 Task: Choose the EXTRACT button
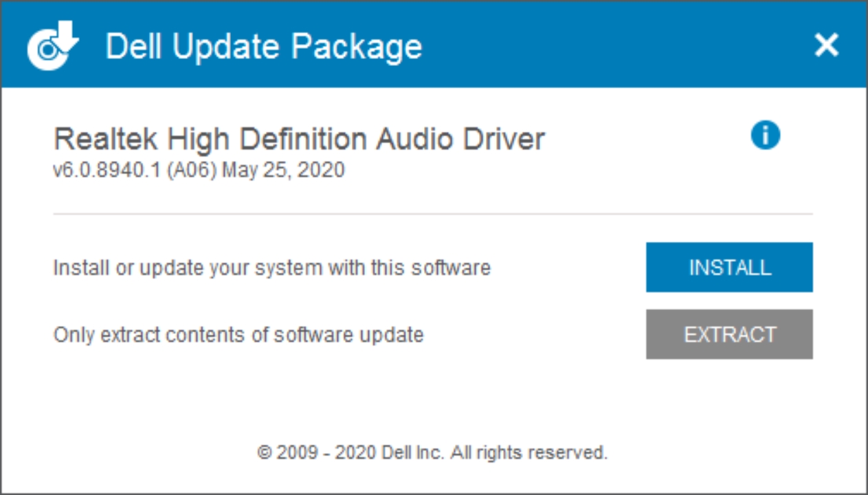pyautogui.click(x=729, y=334)
